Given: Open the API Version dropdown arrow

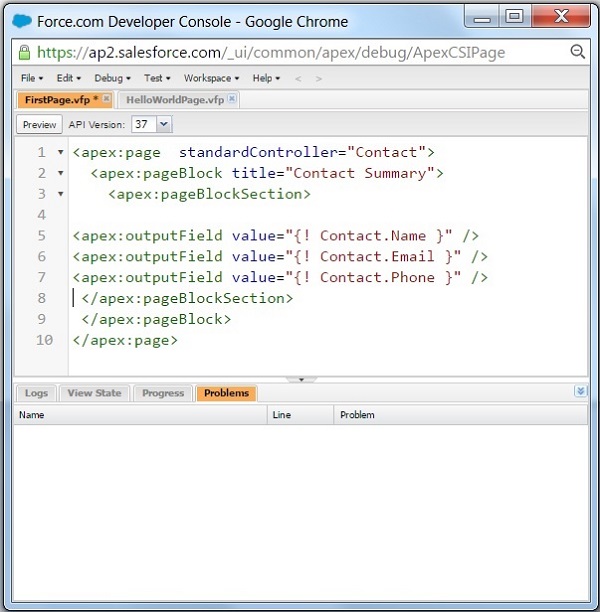Looking at the screenshot, I should tap(164, 125).
